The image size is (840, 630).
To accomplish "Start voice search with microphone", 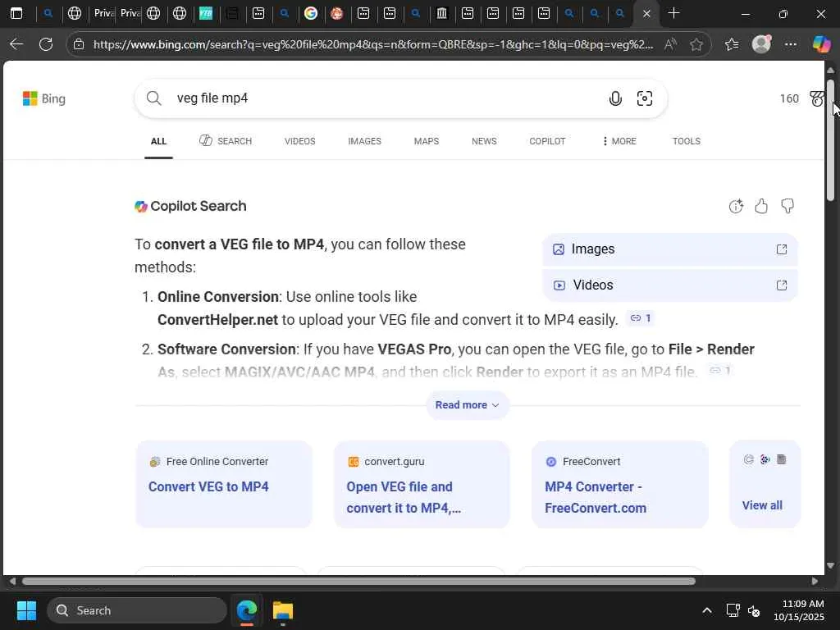I will tap(615, 98).
